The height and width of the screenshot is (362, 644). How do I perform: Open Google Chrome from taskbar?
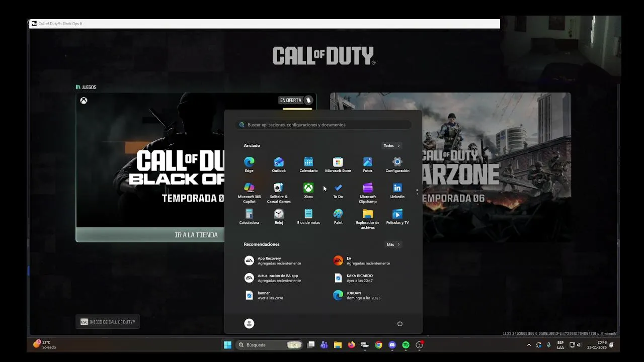pyautogui.click(x=378, y=345)
